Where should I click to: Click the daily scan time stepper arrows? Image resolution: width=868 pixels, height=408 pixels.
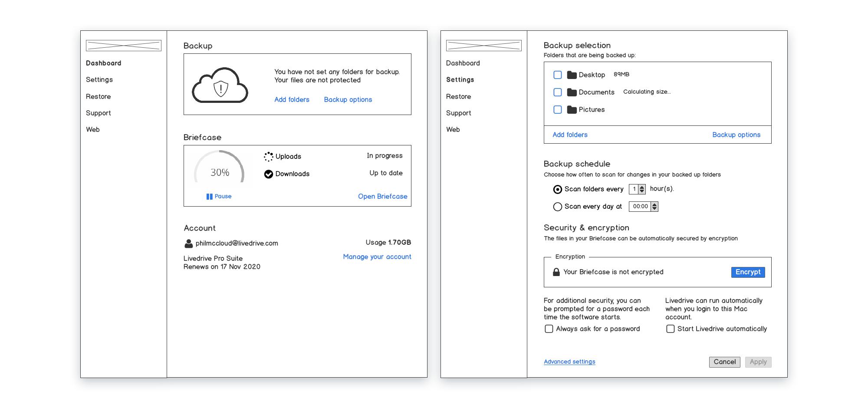(654, 207)
